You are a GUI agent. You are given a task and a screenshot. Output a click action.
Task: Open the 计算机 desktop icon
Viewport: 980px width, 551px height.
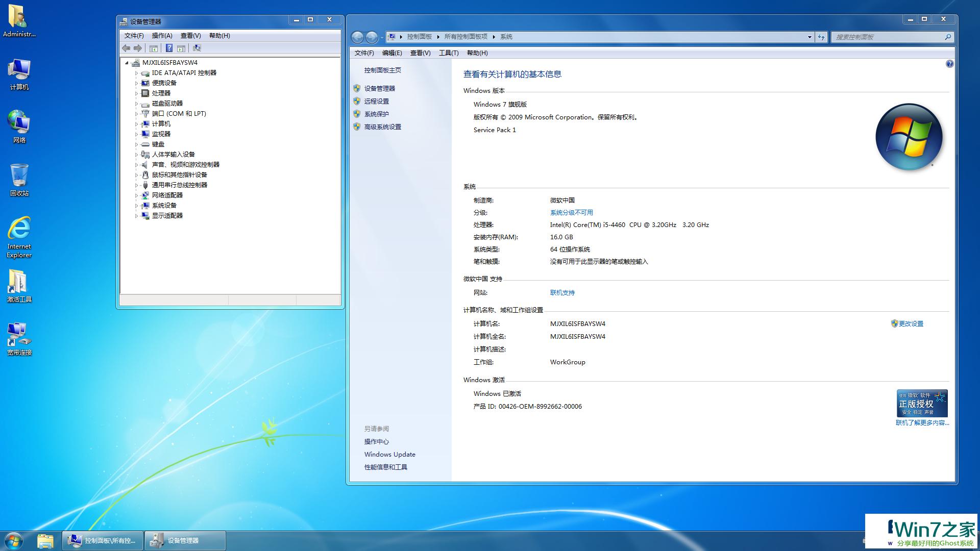click(19, 75)
